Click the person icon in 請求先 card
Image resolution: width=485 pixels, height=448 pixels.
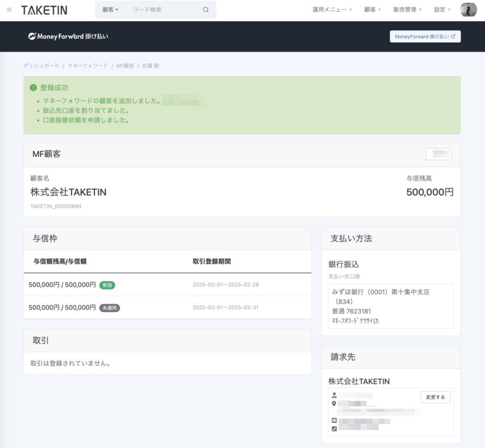[x=334, y=395]
